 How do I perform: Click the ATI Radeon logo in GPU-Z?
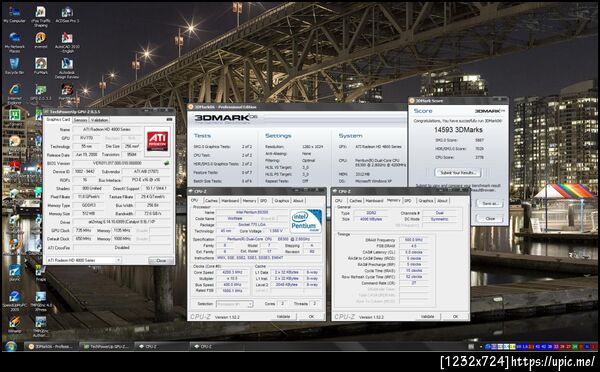point(157,141)
